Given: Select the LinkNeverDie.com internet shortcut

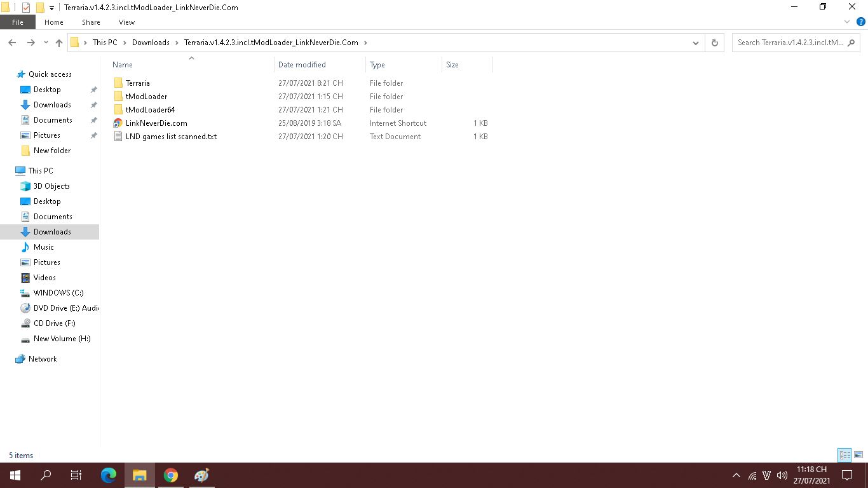Looking at the screenshot, I should pos(156,123).
